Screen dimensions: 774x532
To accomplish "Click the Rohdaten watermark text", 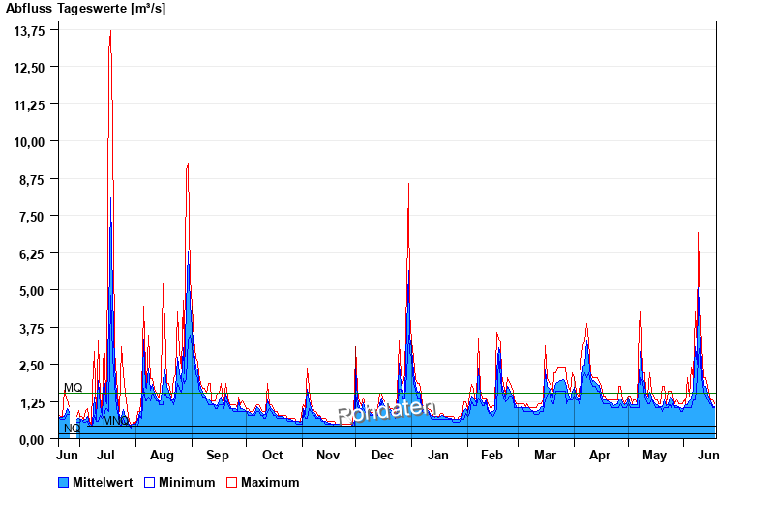I will click(387, 410).
